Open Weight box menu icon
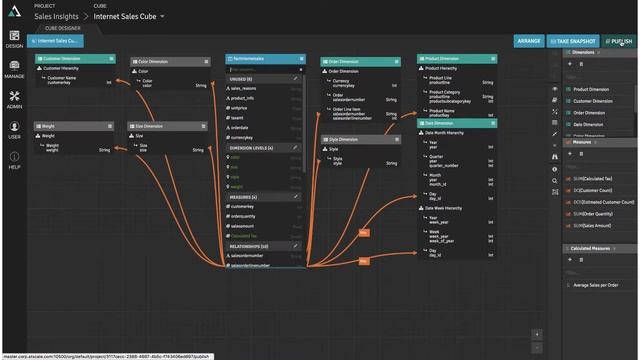The height and width of the screenshot is (360, 640). [x=109, y=126]
